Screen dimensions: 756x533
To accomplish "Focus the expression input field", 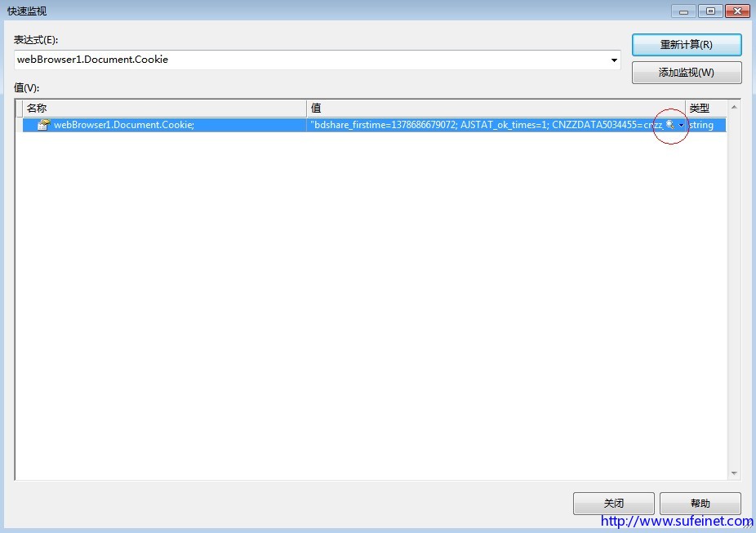I will coord(318,60).
